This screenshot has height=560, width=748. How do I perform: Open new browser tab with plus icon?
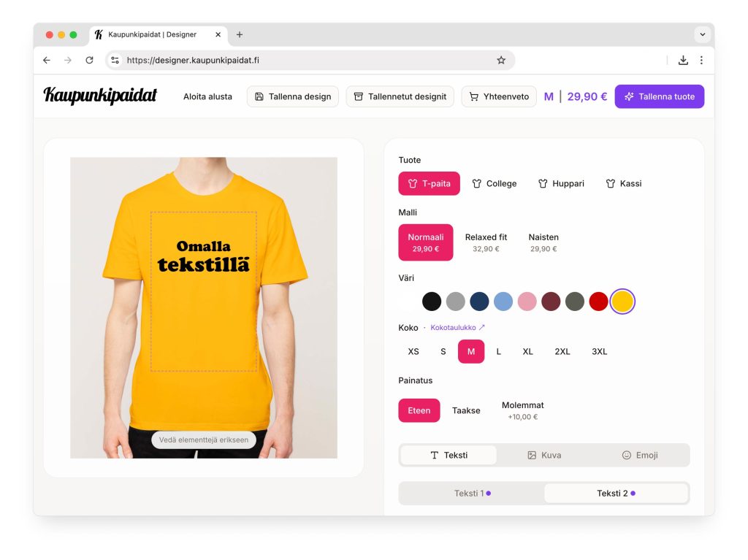point(240,34)
